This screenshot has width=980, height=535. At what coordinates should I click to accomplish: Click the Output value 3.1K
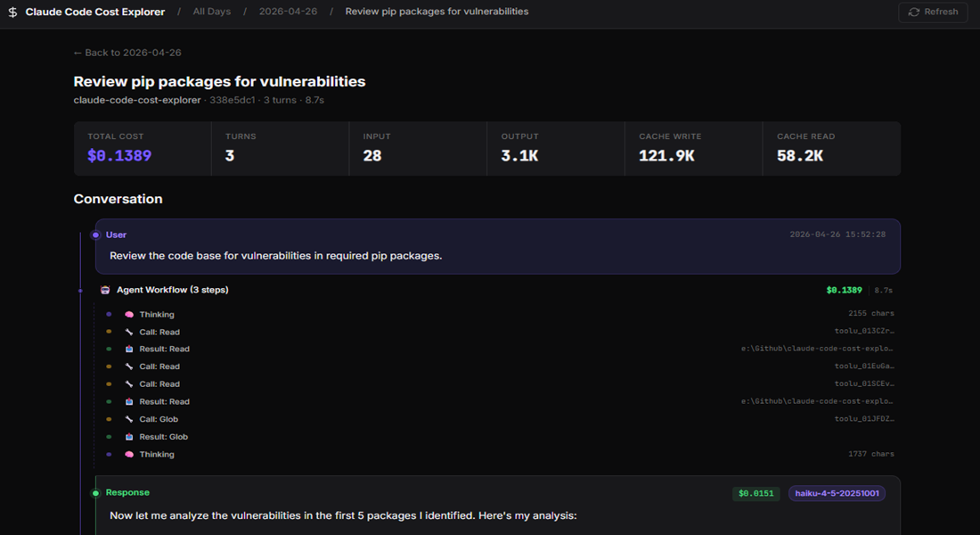pyautogui.click(x=519, y=156)
